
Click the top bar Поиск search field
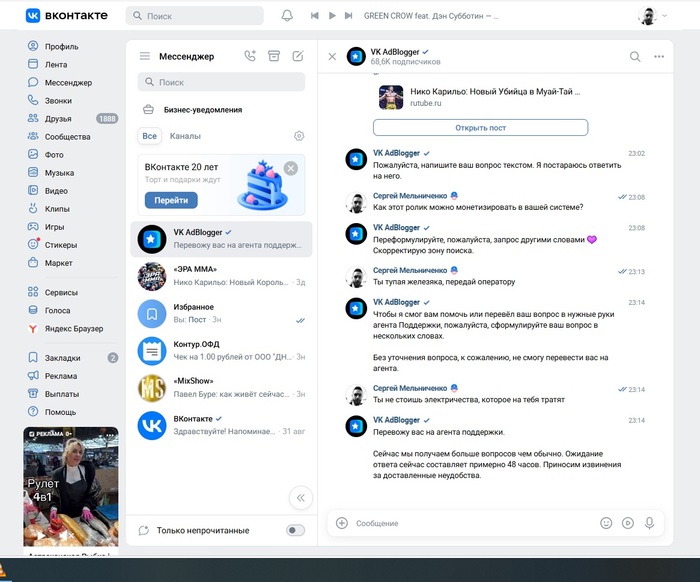[x=195, y=16]
